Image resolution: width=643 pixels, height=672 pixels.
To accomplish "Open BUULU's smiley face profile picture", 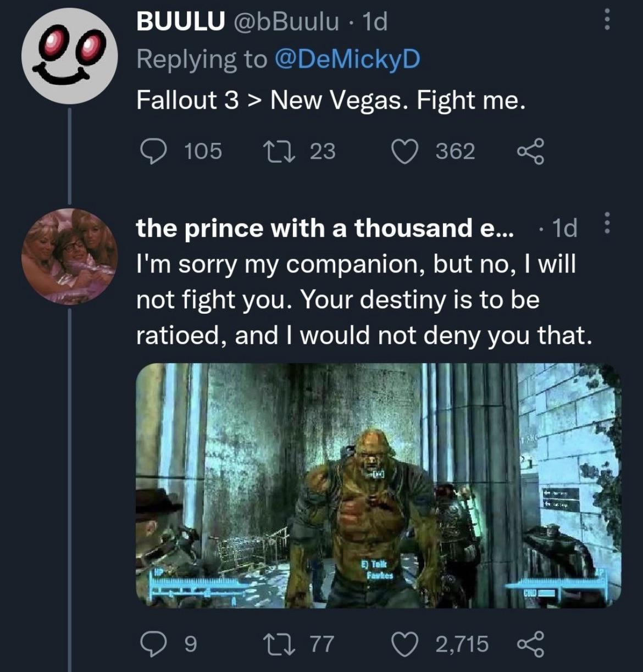I will (69, 56).
